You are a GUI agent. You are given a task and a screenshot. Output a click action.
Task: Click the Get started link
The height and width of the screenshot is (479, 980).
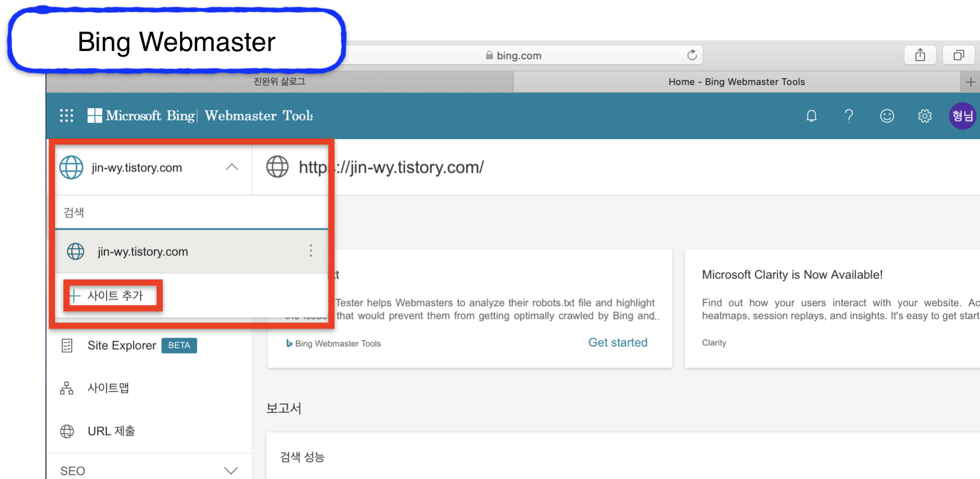[618, 343]
